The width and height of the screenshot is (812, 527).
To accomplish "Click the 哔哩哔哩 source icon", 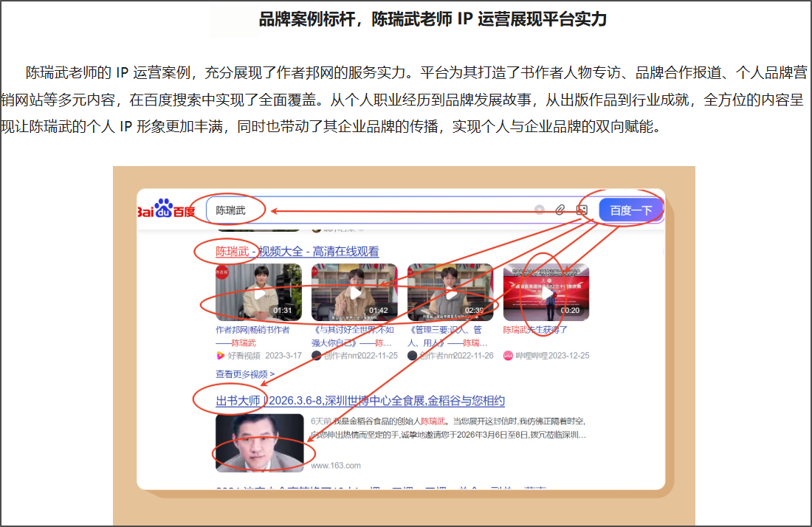I will tap(508, 356).
